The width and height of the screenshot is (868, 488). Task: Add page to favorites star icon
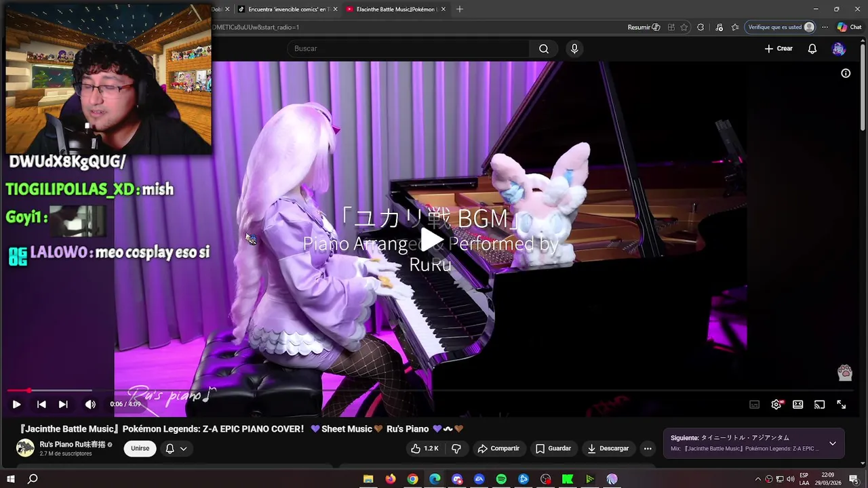pyautogui.click(x=684, y=27)
